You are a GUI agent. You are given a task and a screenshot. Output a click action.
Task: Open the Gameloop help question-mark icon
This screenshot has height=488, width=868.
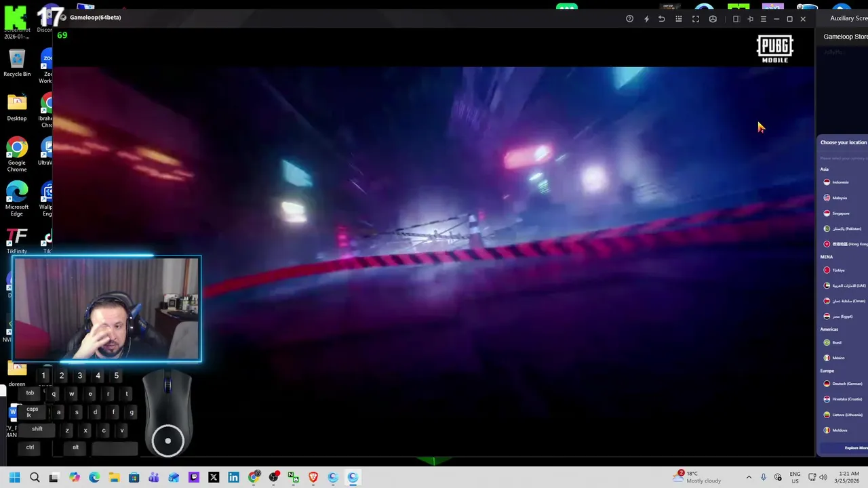pyautogui.click(x=629, y=19)
